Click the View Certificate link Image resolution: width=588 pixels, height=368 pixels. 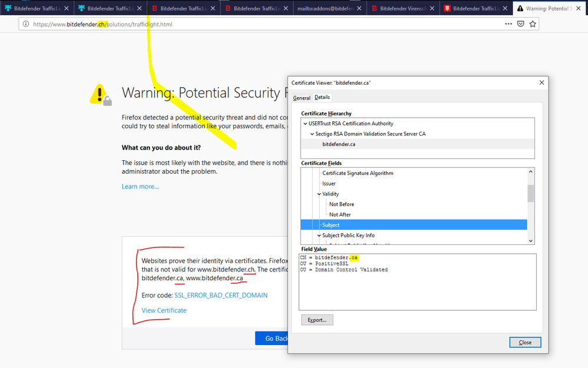[164, 310]
